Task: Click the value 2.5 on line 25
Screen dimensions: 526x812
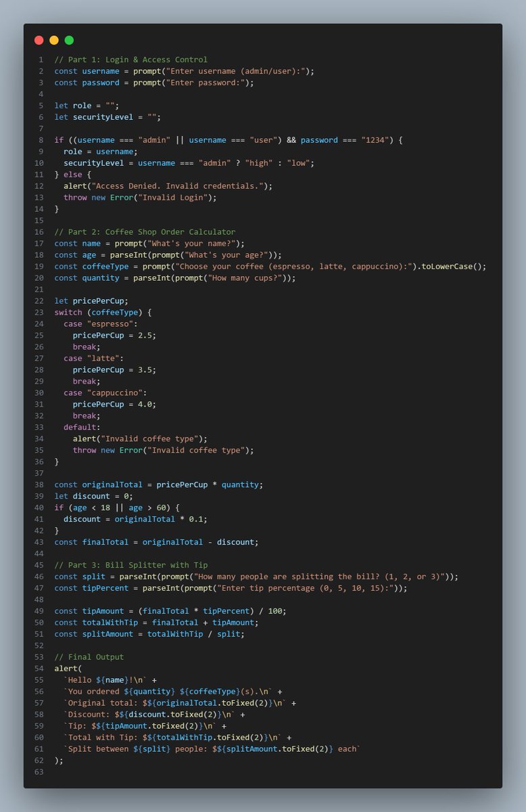Action: tap(144, 336)
